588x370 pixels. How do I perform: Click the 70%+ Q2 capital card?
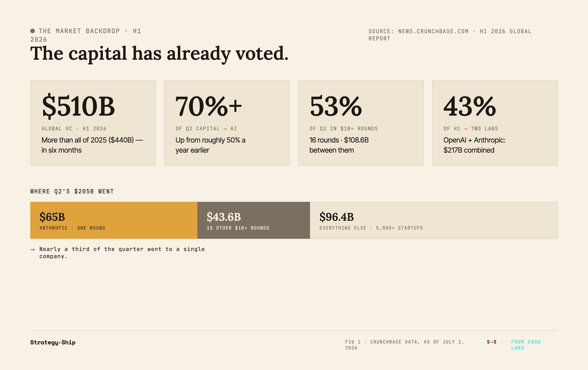coord(227,123)
